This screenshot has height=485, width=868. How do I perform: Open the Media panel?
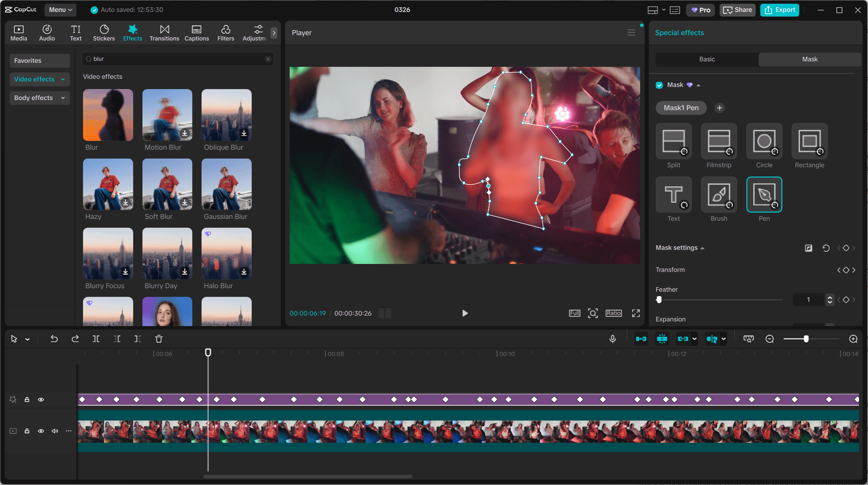click(x=19, y=32)
